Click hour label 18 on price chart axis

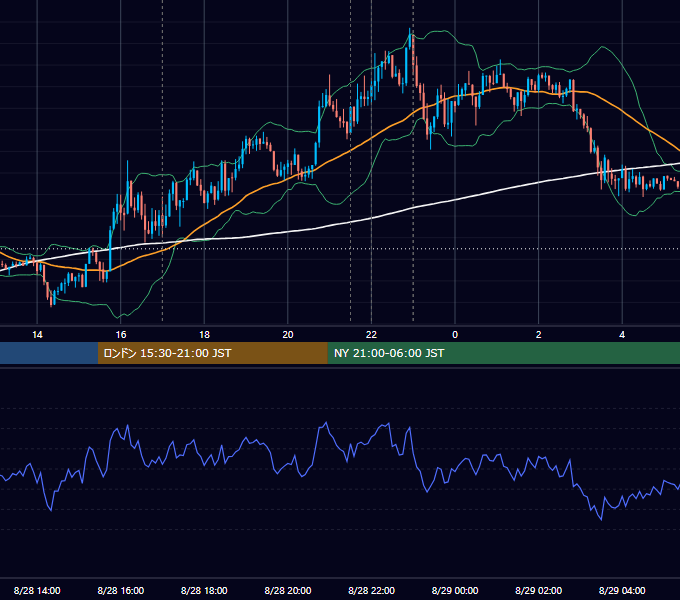tap(204, 335)
